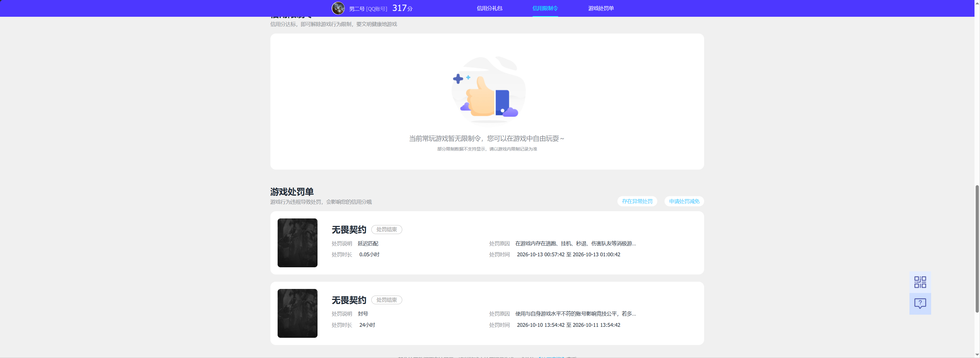Click the [QQ账号] label in header
Image resolution: width=980 pixels, height=358 pixels.
[376, 9]
